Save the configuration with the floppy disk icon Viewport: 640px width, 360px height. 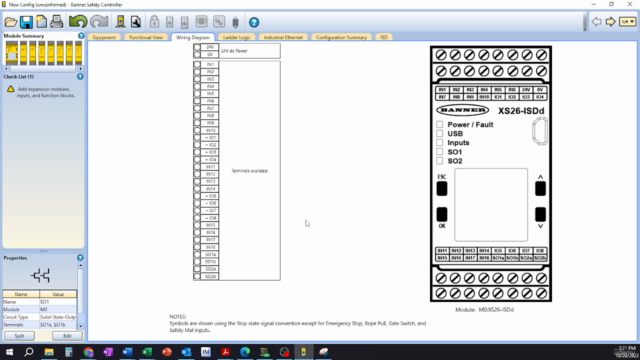(26, 22)
